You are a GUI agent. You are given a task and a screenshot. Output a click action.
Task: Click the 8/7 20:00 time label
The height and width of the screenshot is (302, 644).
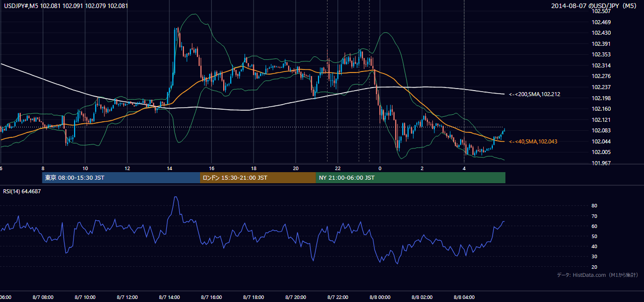click(x=296, y=297)
